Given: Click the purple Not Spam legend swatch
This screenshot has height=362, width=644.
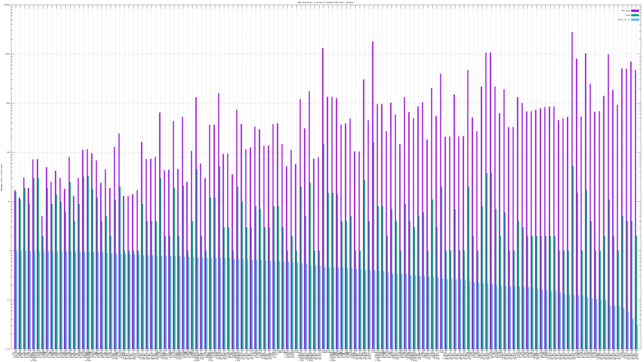Looking at the screenshot, I should 635,11.
